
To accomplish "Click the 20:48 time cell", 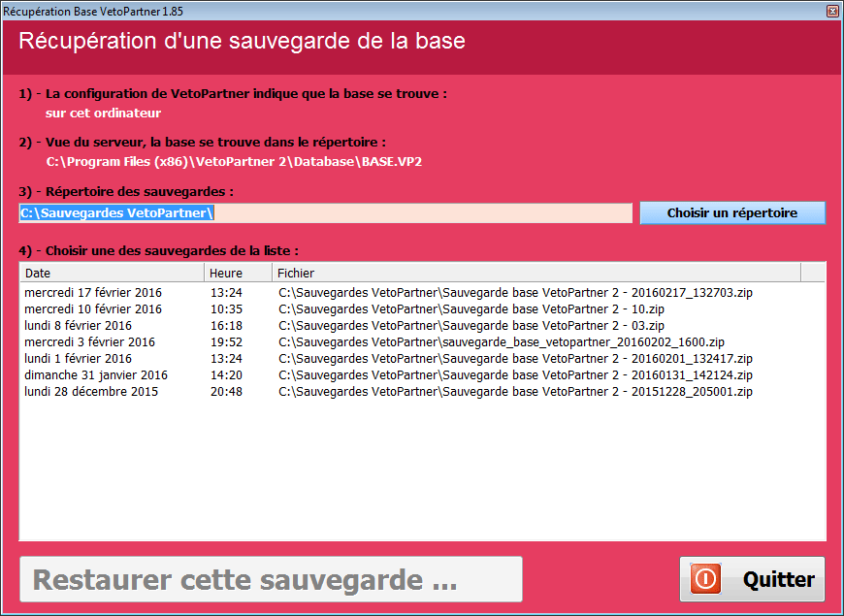I will (x=226, y=392).
